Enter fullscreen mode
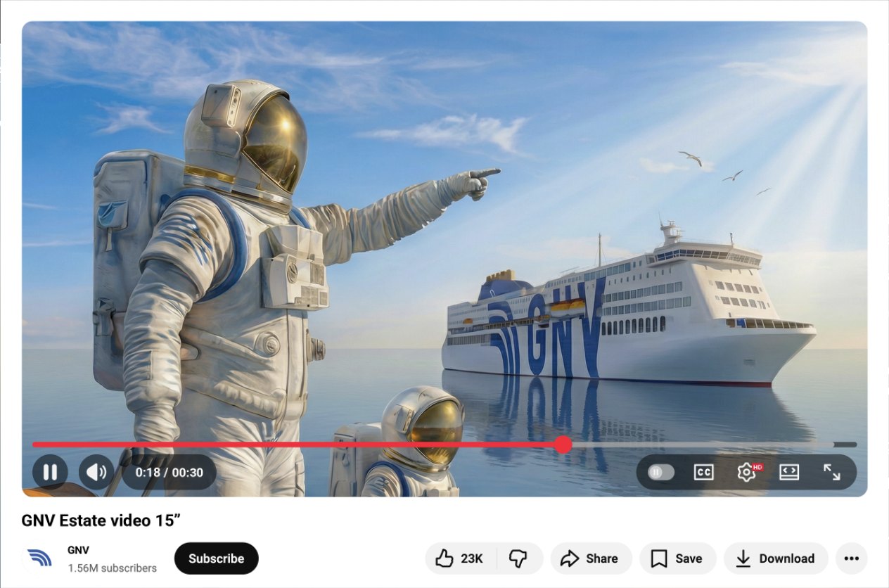 pyautogui.click(x=832, y=473)
